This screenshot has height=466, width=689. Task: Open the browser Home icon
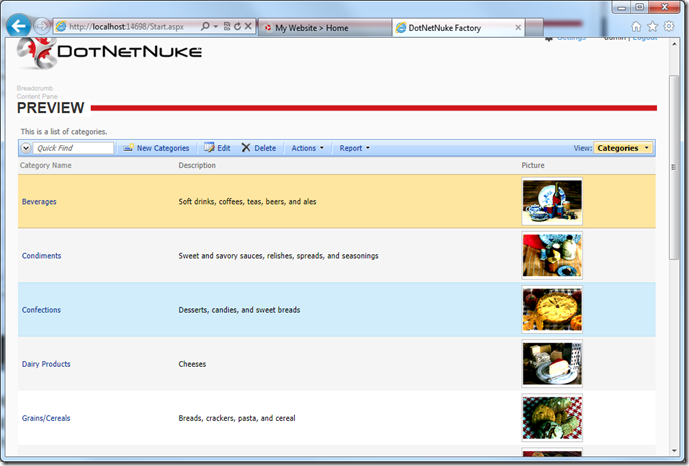tap(636, 27)
